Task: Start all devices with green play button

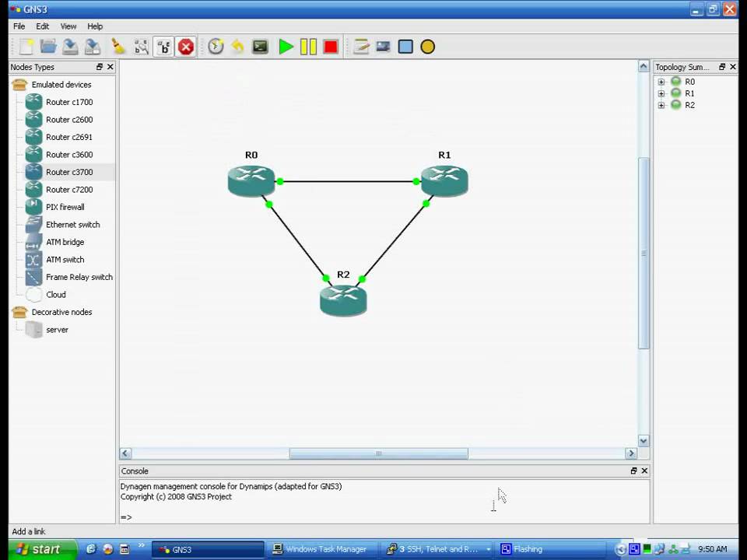Action: pyautogui.click(x=286, y=47)
